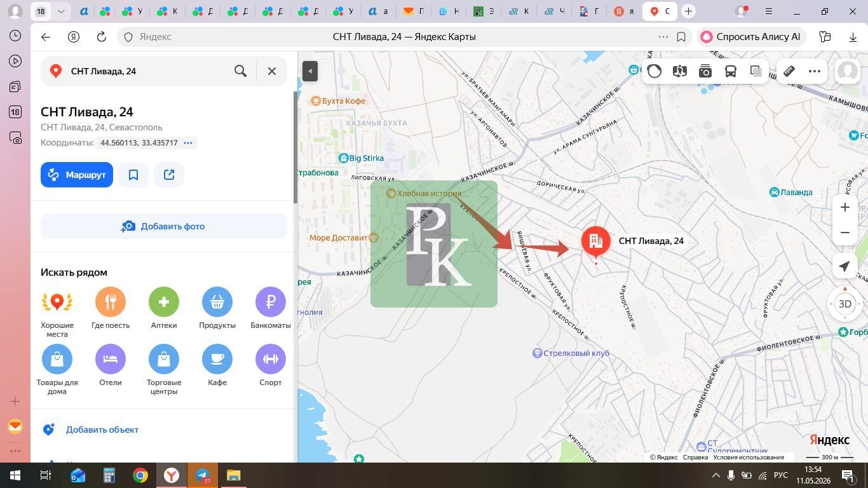This screenshot has height=488, width=868.
Task: Open File Explorer from the taskbar
Action: coord(234,475)
